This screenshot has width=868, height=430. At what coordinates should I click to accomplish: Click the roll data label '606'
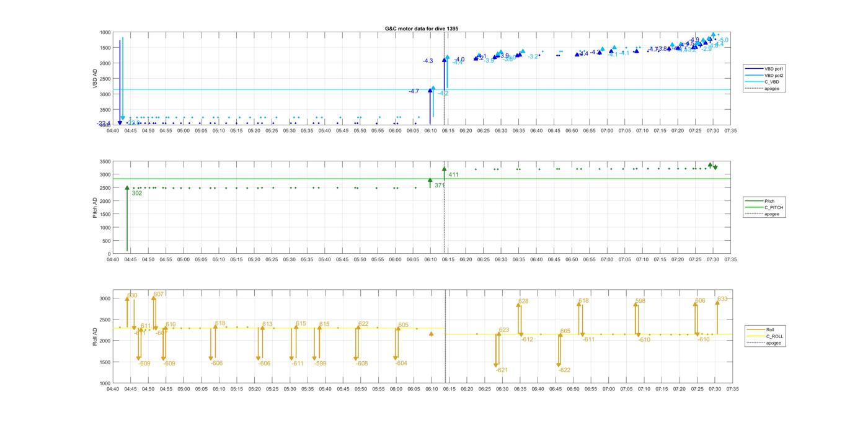click(x=700, y=301)
